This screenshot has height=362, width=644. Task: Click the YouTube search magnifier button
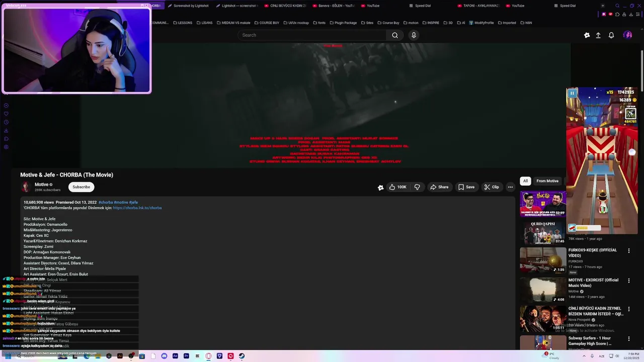click(395, 35)
